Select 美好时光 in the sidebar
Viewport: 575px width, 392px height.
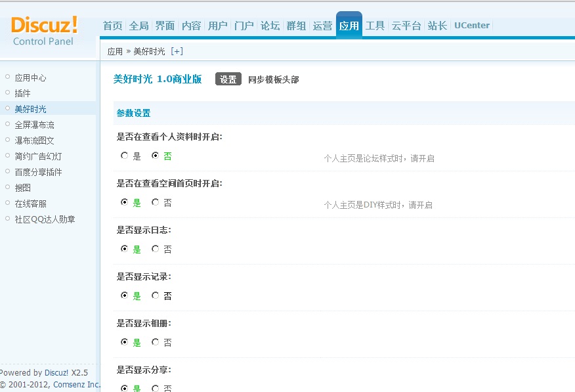tap(30, 109)
